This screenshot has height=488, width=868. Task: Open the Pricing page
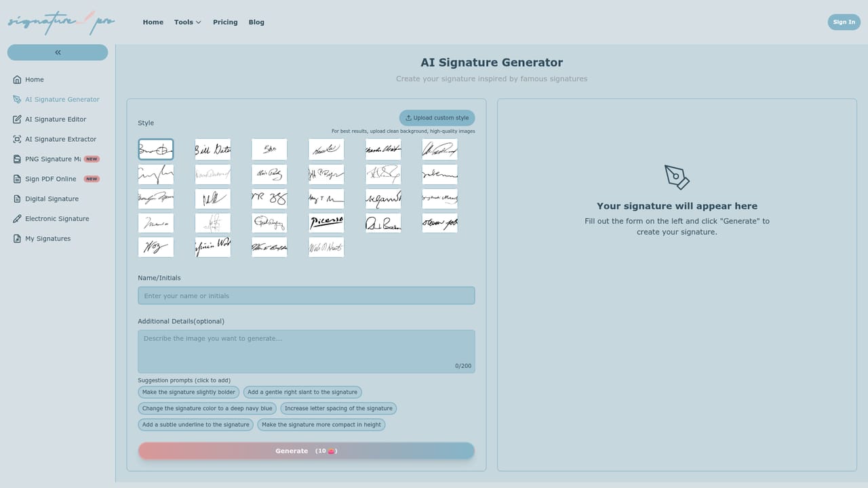[x=225, y=22]
